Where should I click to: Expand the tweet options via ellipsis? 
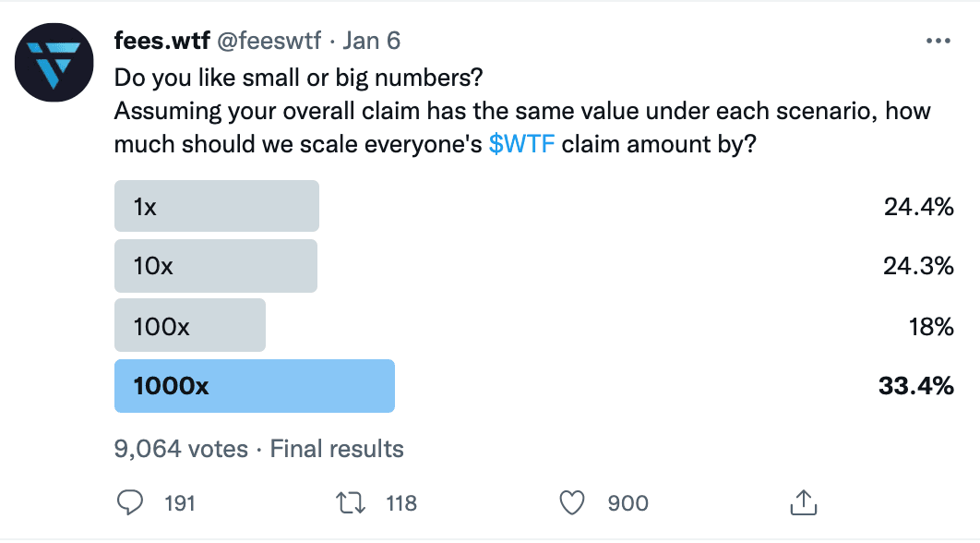[938, 40]
